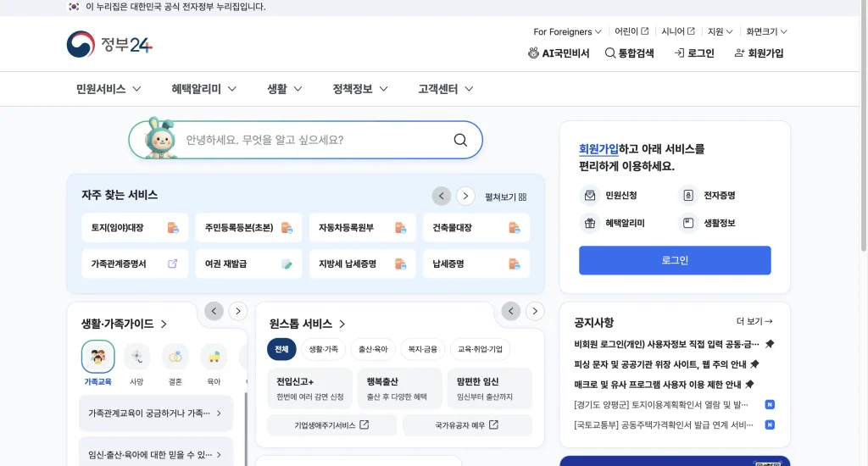Open the 어린이 site link
Viewport: 868px width, 466px height.
tap(632, 31)
